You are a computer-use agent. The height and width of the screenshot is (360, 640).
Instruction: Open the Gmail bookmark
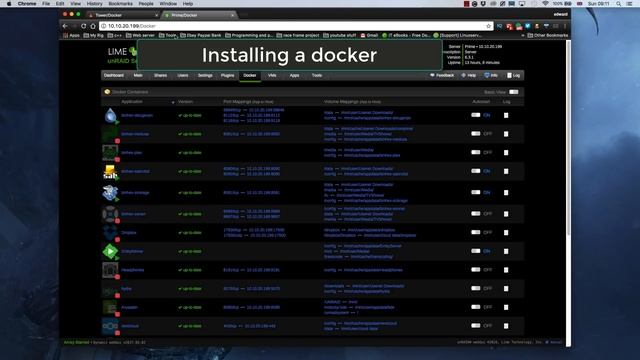pos(369,36)
